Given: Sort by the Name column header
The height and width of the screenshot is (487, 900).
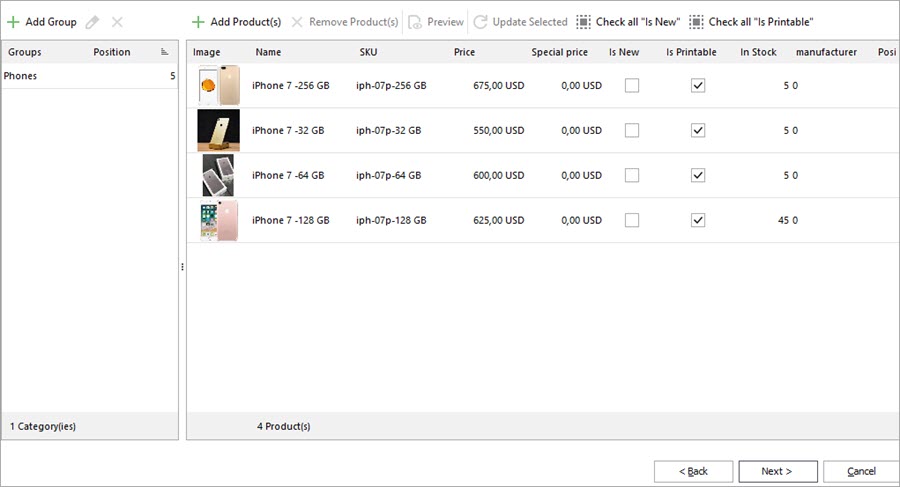Looking at the screenshot, I should 268,52.
